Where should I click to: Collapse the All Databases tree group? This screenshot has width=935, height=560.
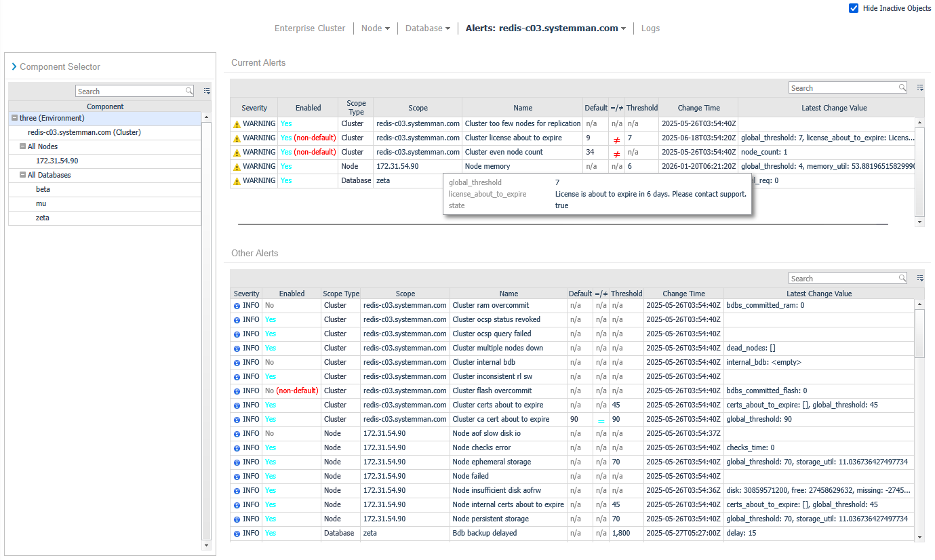tap(22, 175)
